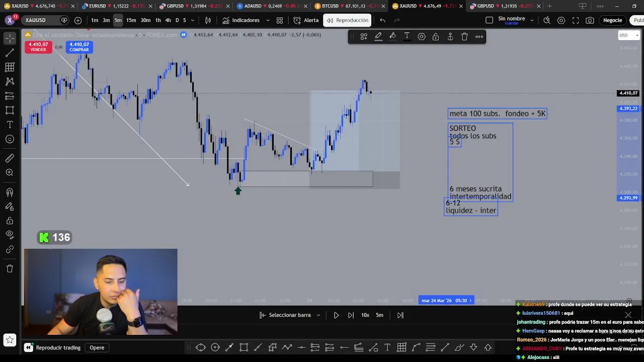Take a chart snapshot with camera icon

[x=590, y=20]
